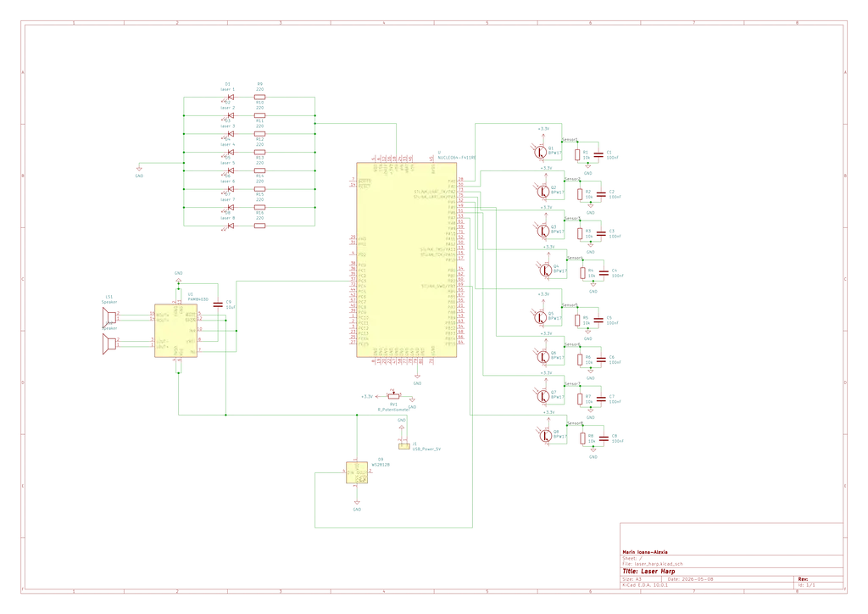
Task: Click the 'WS2812B' value text
Action: click(381, 465)
